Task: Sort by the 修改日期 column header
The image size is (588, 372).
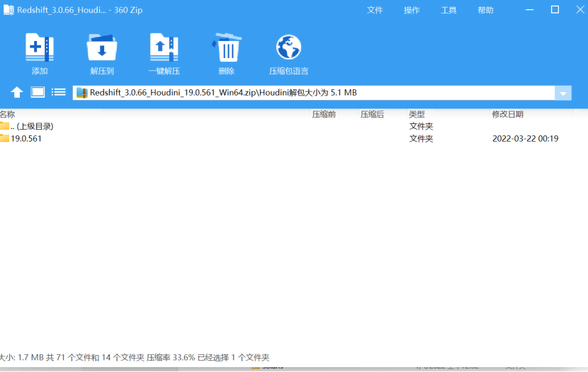Action: [507, 114]
